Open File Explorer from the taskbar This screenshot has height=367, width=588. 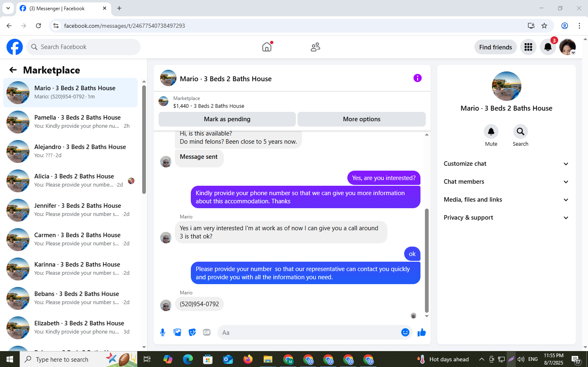(268, 359)
